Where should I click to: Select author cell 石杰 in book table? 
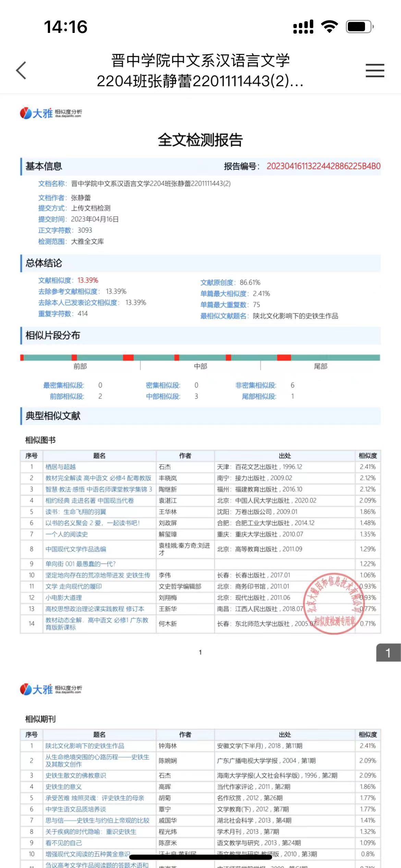pos(165,467)
